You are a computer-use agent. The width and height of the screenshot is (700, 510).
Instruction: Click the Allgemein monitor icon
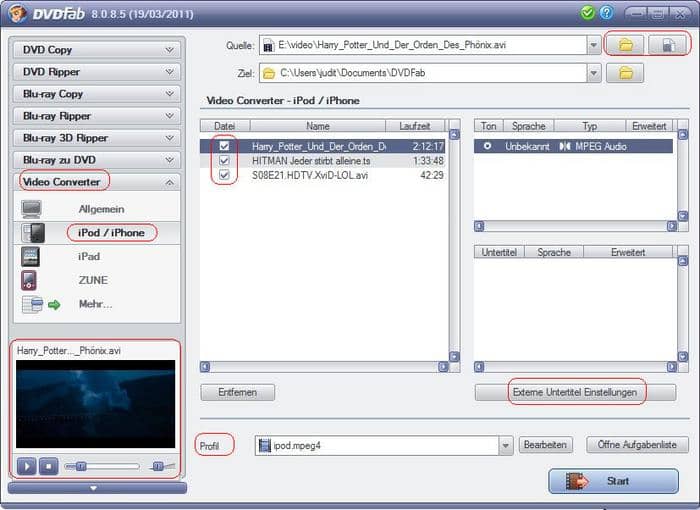pos(32,209)
